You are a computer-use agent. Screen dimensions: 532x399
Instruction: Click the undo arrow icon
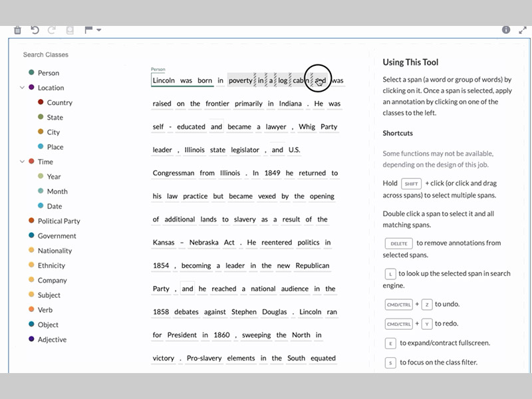35,30
